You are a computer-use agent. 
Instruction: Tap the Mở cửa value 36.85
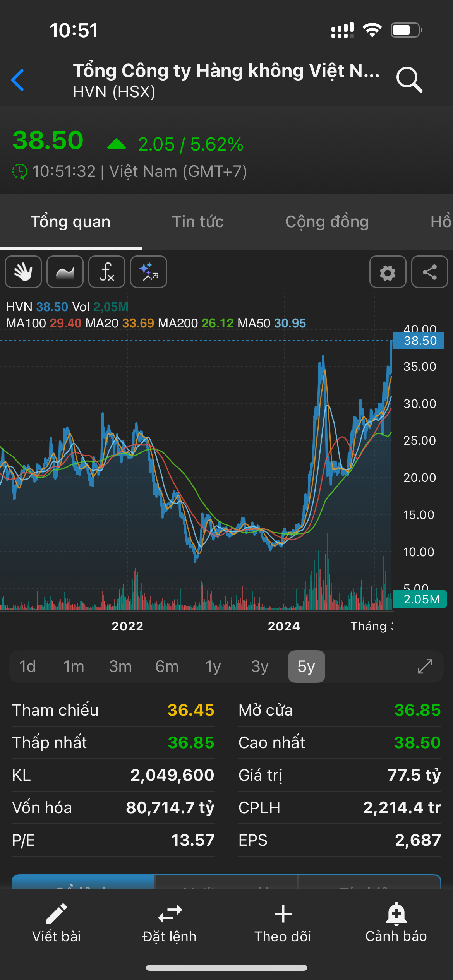[417, 710]
